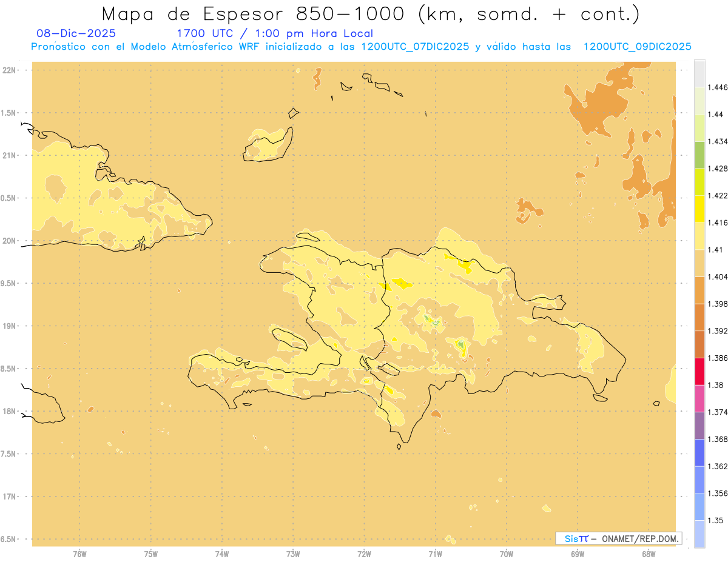Click the legend value '1.41'
Image resolution: width=728 pixels, height=562 pixels.
(x=715, y=249)
